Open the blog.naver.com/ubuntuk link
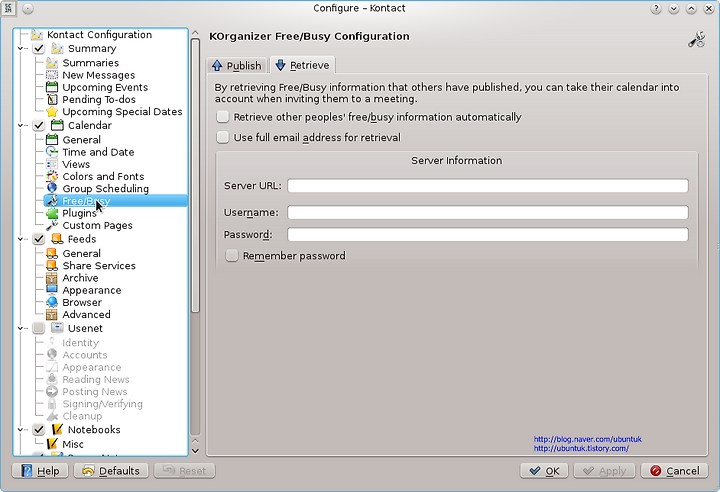 tap(587, 439)
